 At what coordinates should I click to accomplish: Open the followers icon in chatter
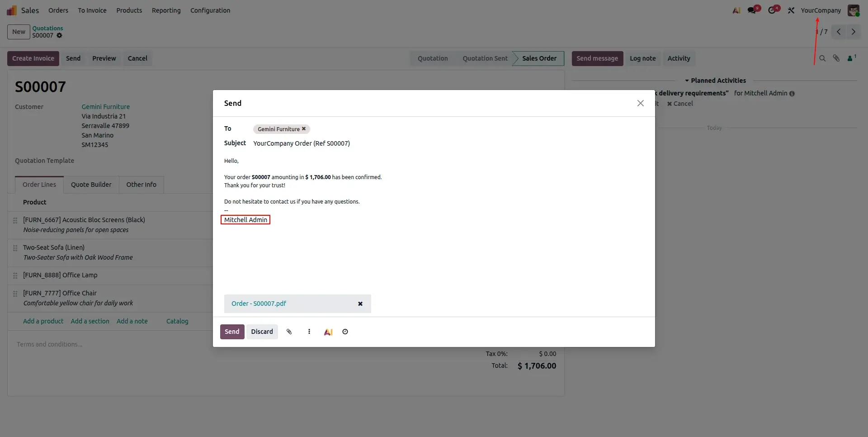point(851,58)
